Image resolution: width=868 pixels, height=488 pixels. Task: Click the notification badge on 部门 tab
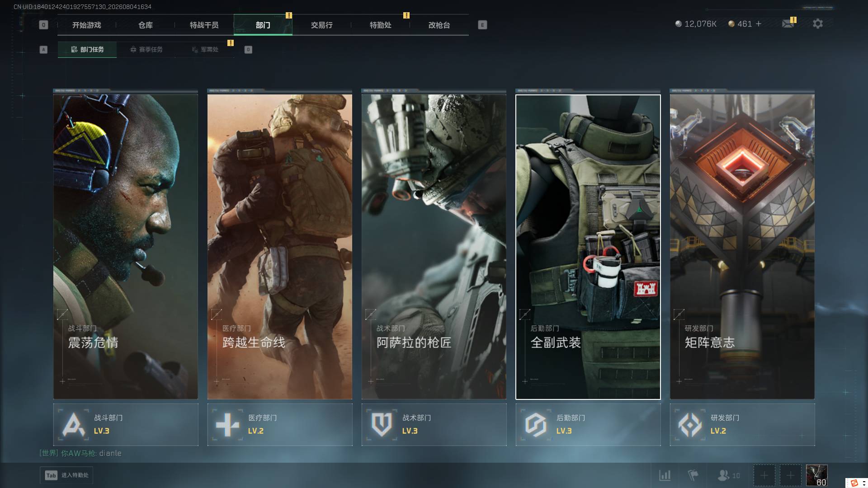(x=289, y=15)
